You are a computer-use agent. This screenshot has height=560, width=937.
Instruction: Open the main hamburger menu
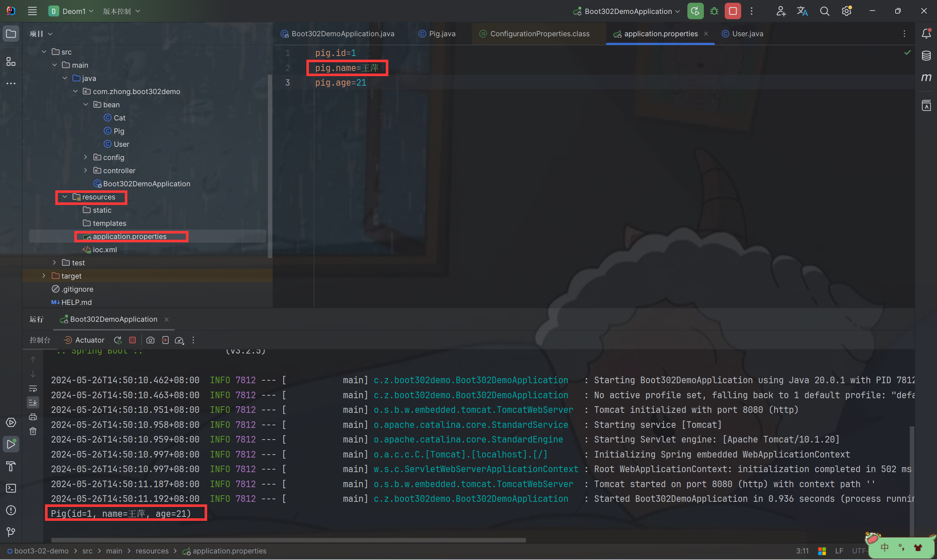tap(33, 11)
